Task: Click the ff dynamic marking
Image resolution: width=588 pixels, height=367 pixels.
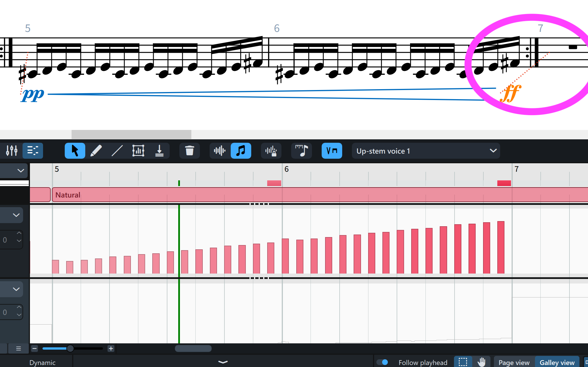Action: pos(511,93)
